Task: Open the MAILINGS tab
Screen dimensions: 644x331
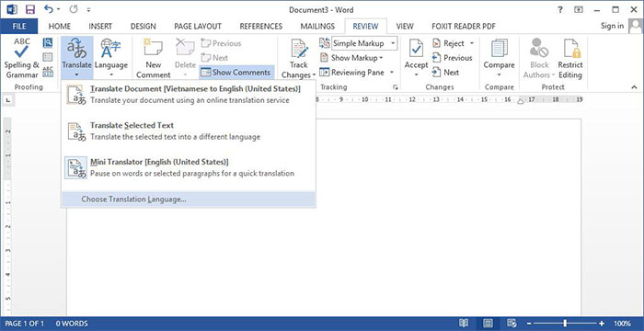Action: pyautogui.click(x=317, y=27)
